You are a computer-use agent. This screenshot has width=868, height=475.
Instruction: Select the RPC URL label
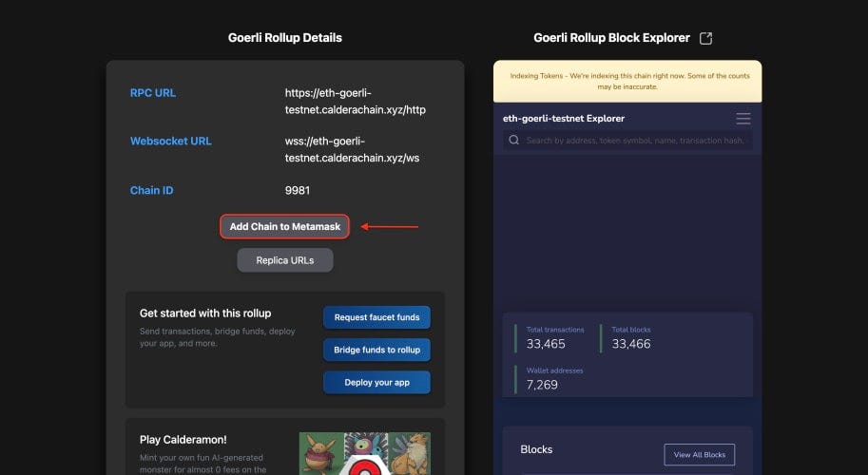click(x=153, y=93)
